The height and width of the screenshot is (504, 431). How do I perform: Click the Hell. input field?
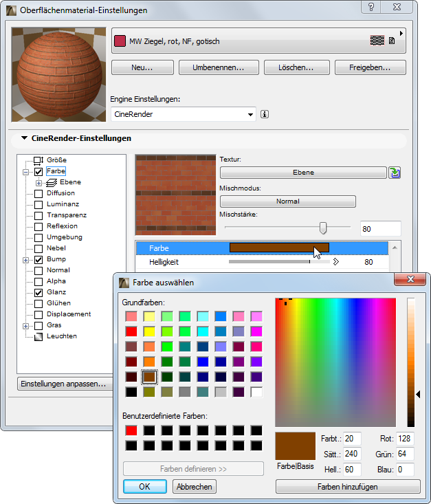[x=352, y=470]
